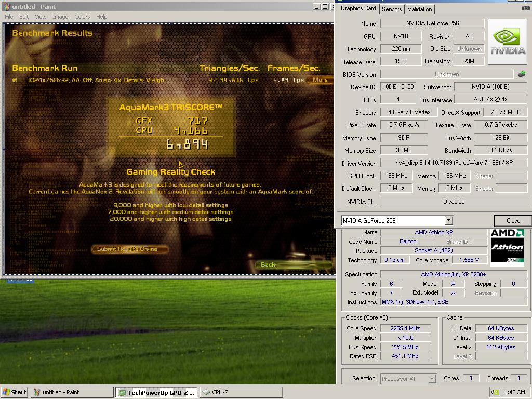Image resolution: width=532 pixels, height=399 pixels.
Task: Click the Memory Size 32 MB value
Action: point(404,150)
